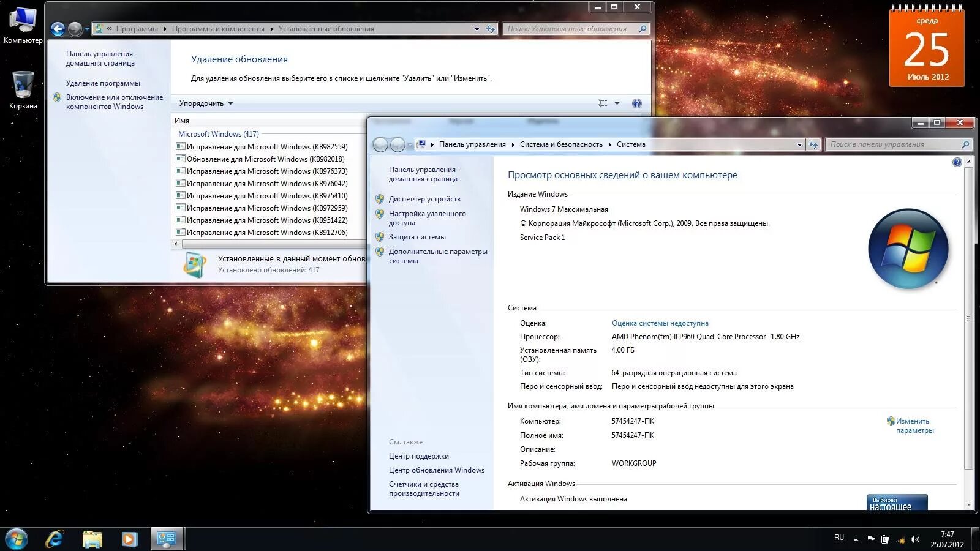Click the search magnifier in updates window
The height and width of the screenshot is (551, 980).
[643, 29]
